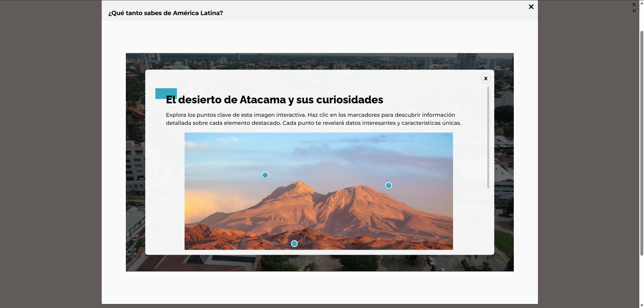Click the scrollbar inside the Atacama popup

tap(488, 138)
